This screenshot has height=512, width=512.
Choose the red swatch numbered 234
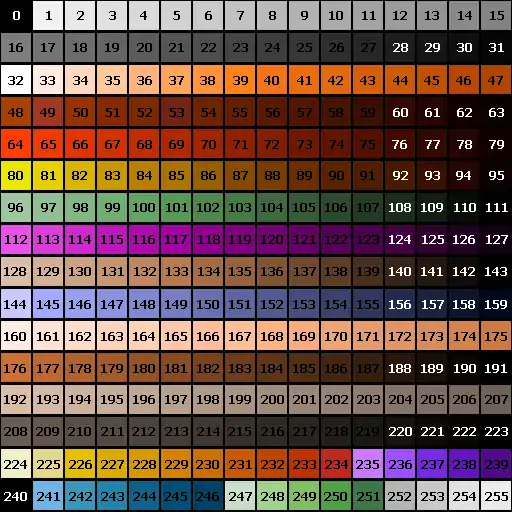click(x=336, y=463)
